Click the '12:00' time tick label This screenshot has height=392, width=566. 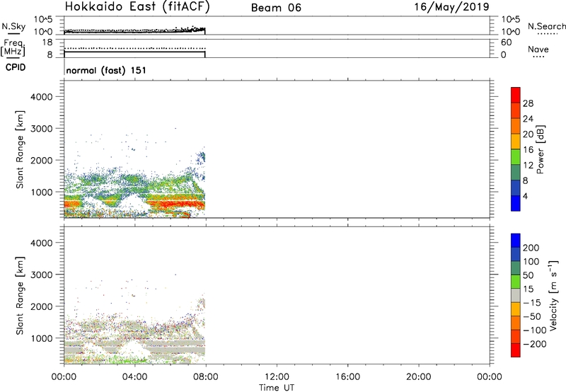pyautogui.click(x=277, y=377)
